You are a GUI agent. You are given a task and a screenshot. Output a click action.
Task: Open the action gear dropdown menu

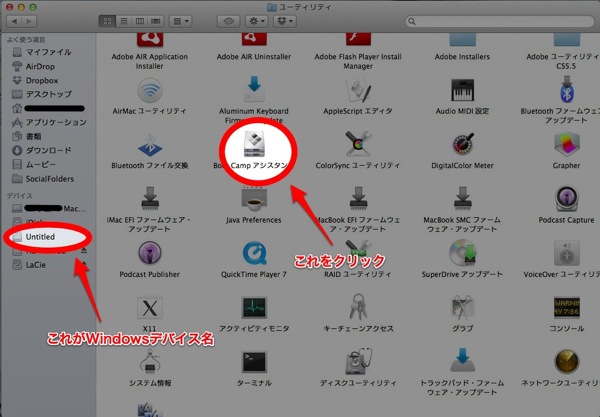point(256,21)
